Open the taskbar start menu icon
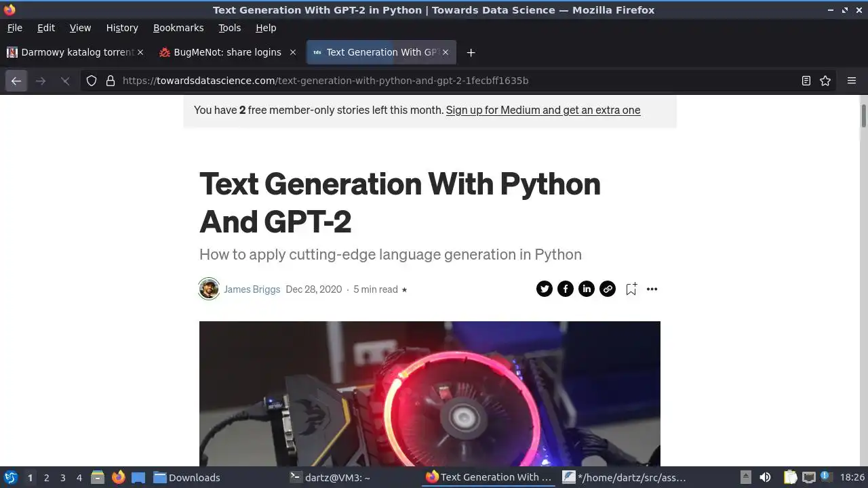The height and width of the screenshot is (488, 868). click(x=11, y=477)
